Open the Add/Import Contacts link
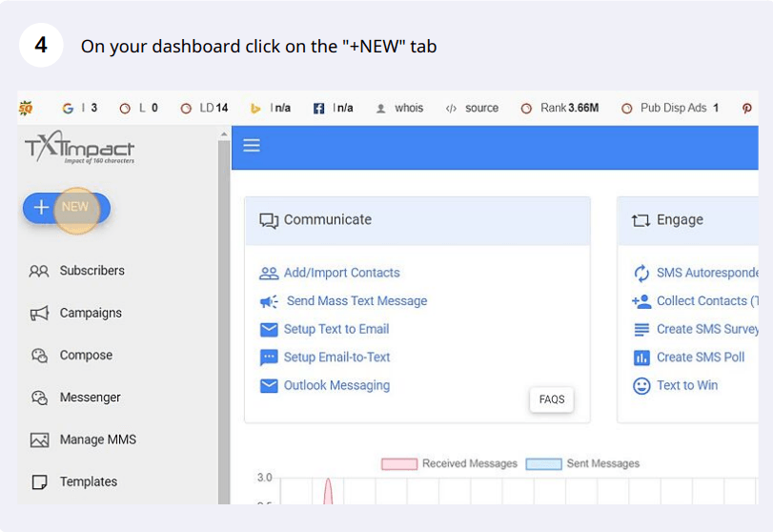 [341, 273]
